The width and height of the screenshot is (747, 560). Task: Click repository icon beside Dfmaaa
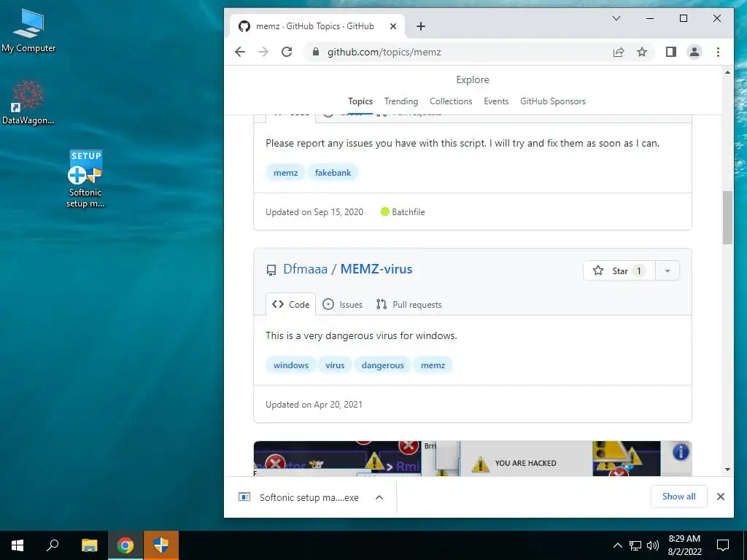pyautogui.click(x=271, y=271)
